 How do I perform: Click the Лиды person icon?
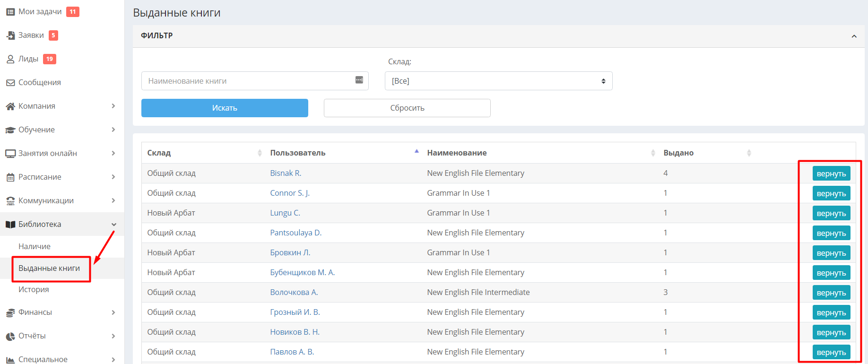click(10, 59)
